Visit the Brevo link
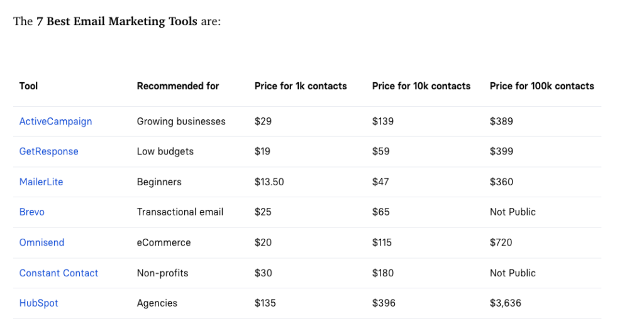 [31, 212]
